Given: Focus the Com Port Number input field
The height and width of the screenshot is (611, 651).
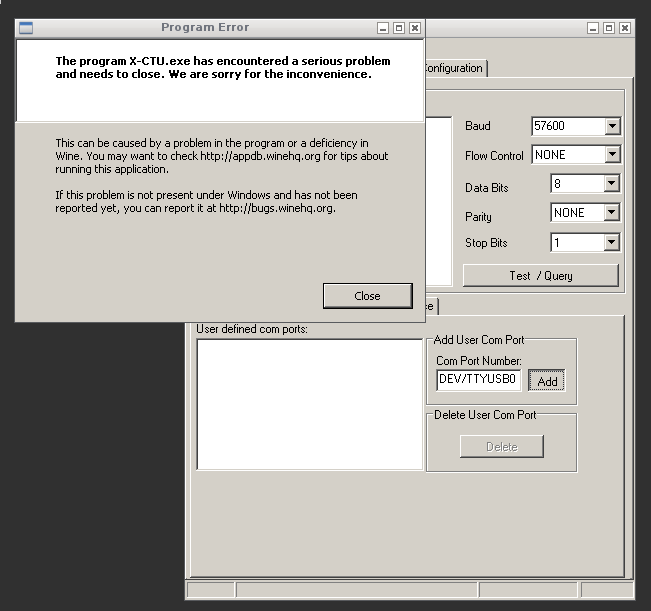Looking at the screenshot, I should 478,380.
